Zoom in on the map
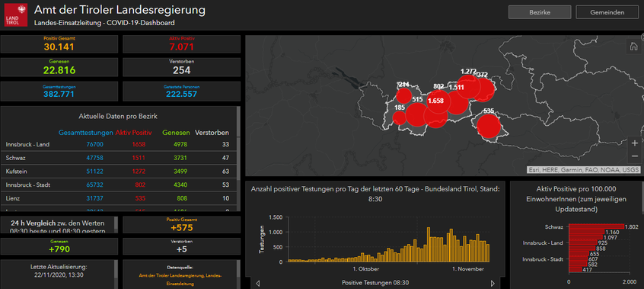The width and height of the screenshot is (644, 289). coord(635,143)
